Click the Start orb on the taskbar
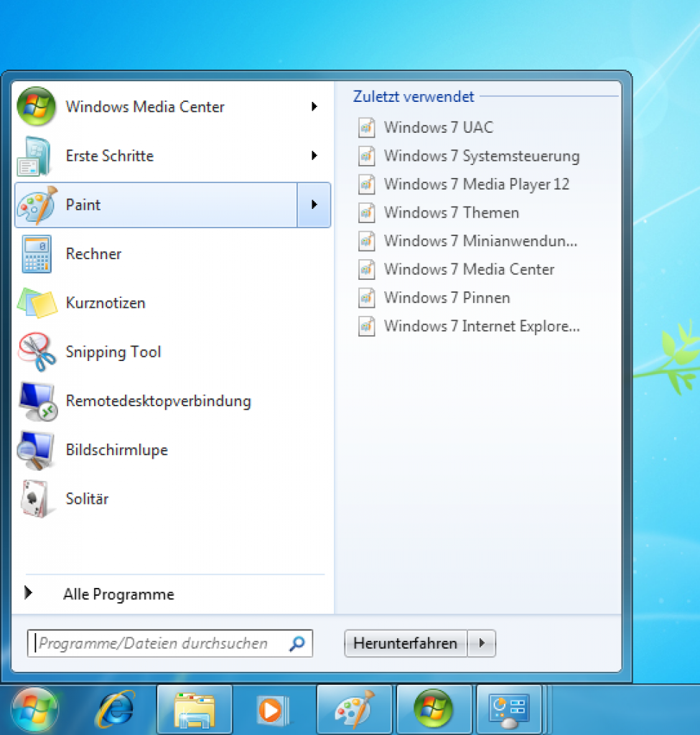 [34, 710]
